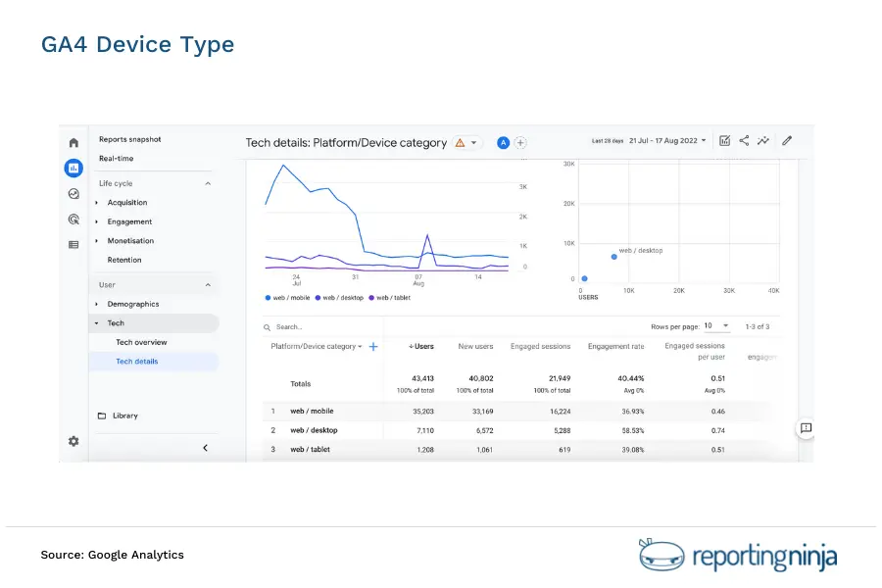The height and width of the screenshot is (588, 882).
Task: Click the search magnifier icon in the table
Action: 268,327
